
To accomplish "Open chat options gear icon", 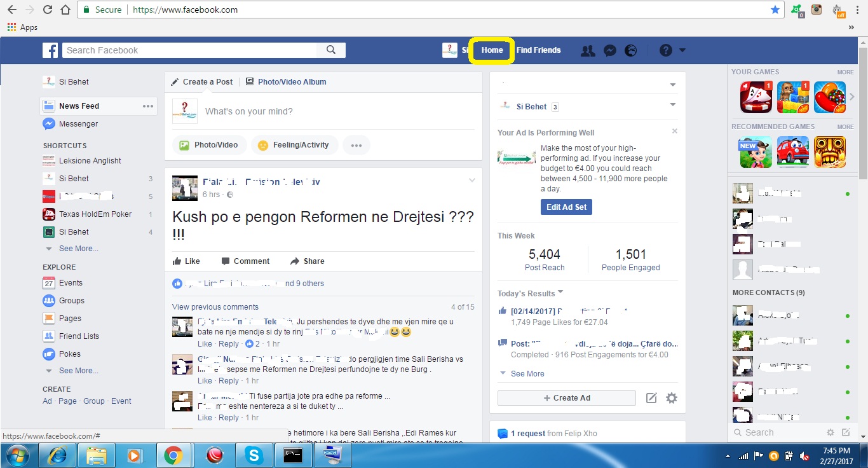I will pos(831,432).
